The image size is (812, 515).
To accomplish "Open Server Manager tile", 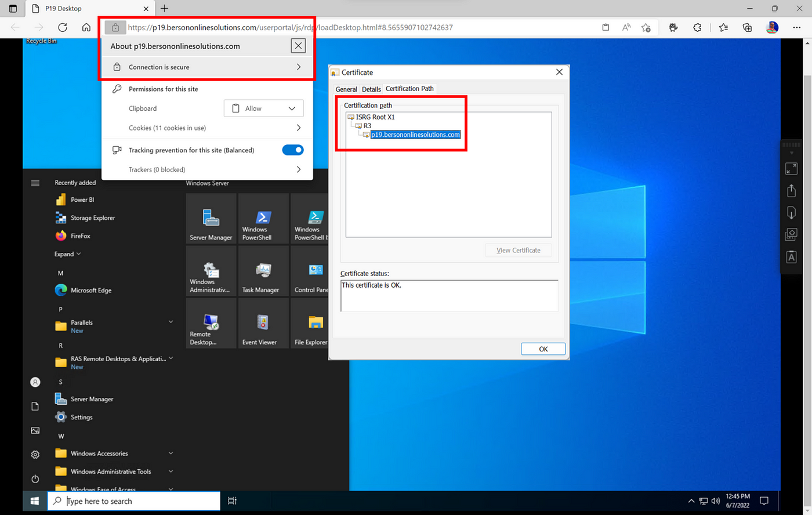I will click(x=211, y=218).
